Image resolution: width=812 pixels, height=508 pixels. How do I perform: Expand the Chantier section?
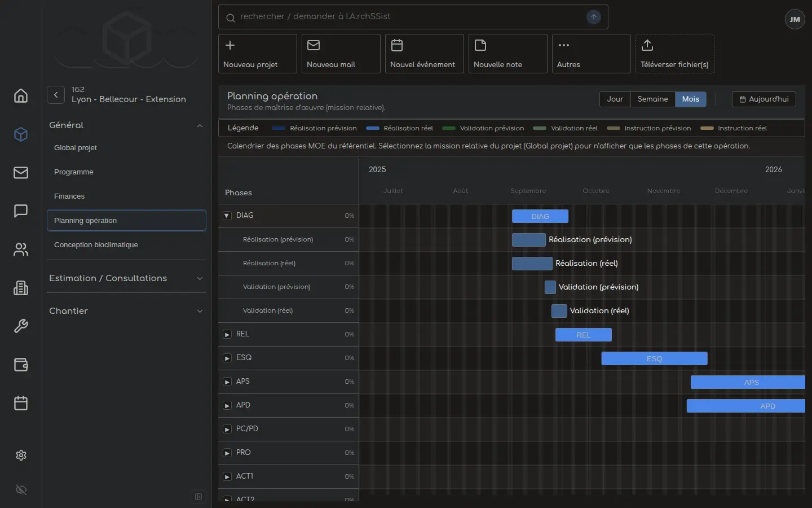[126, 311]
